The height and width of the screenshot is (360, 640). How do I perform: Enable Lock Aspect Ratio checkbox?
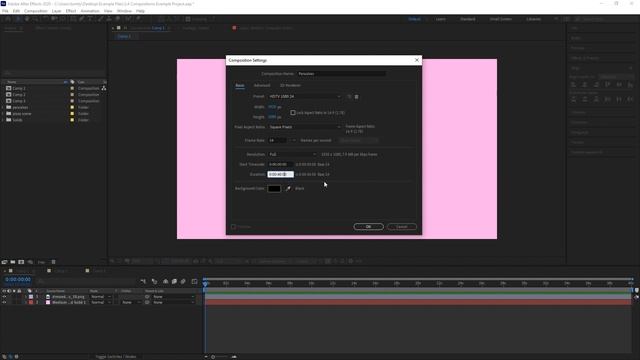point(293,113)
